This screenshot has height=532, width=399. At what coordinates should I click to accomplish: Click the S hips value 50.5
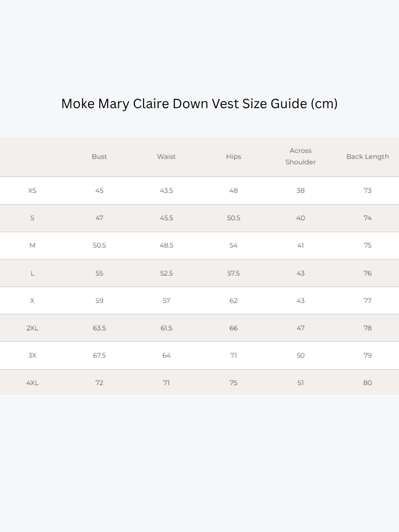click(234, 218)
